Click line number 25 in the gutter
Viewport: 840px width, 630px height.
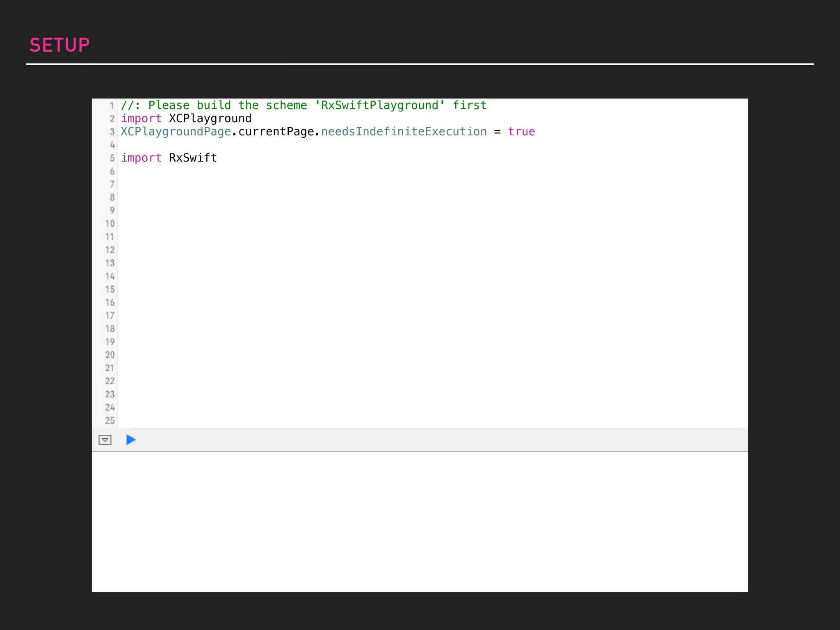(110, 420)
